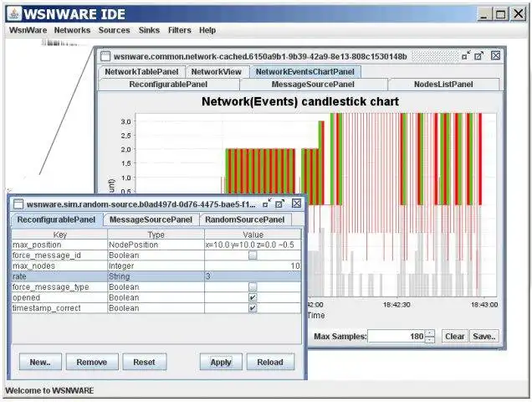
Task: Open the NodesListPanel tab
Action: tap(443, 85)
